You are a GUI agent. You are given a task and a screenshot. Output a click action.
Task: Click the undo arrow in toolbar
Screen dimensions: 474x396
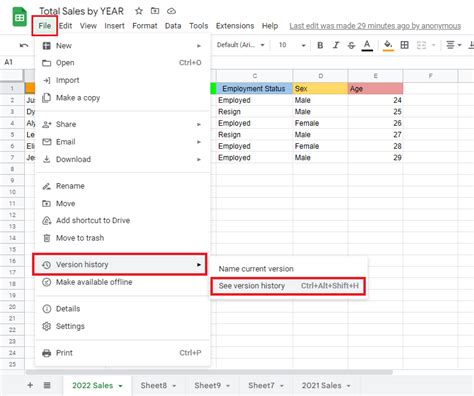[24, 45]
